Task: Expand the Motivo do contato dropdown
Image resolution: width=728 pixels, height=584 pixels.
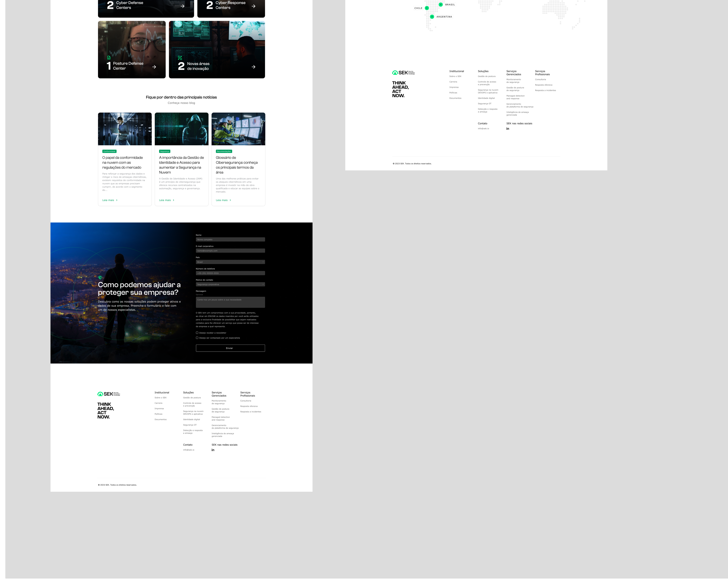Action: tap(230, 284)
